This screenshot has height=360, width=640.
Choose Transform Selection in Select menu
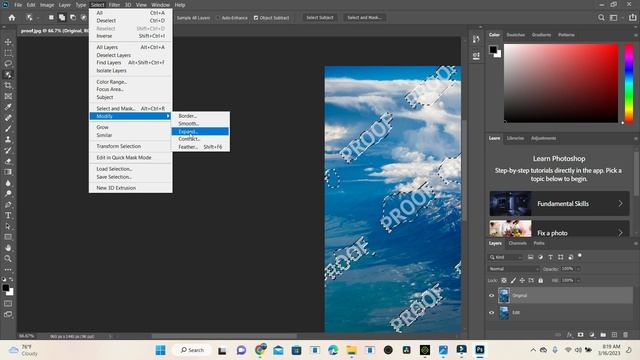tap(131, 146)
